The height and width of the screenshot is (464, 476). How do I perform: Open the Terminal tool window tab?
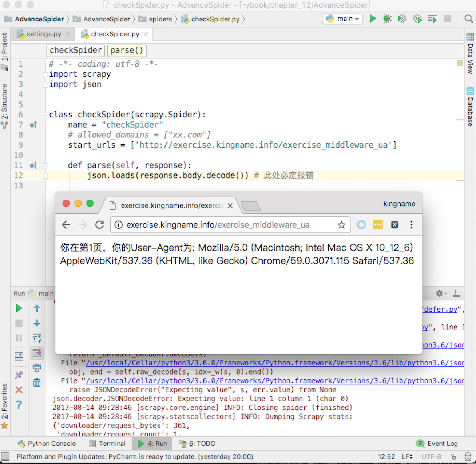(108, 444)
